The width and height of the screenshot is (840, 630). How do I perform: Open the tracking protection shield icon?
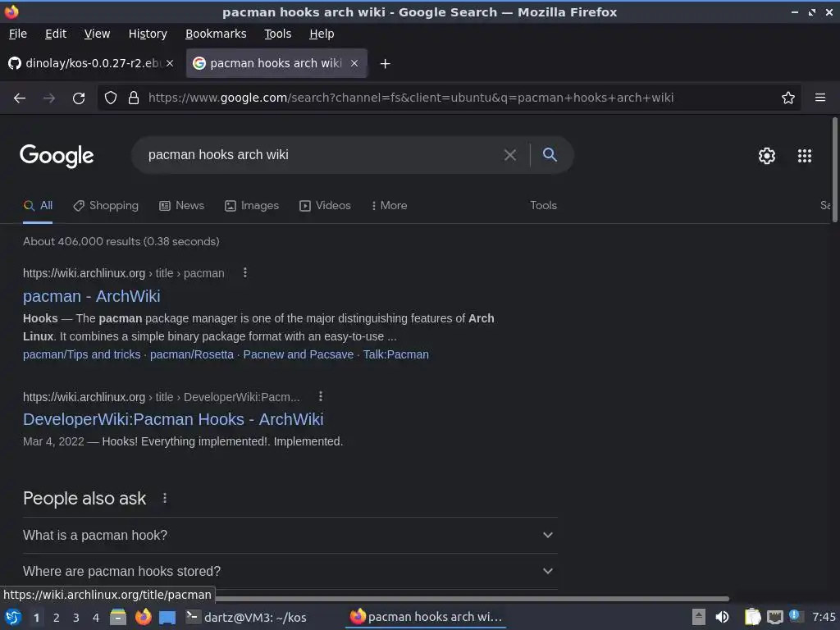point(111,98)
